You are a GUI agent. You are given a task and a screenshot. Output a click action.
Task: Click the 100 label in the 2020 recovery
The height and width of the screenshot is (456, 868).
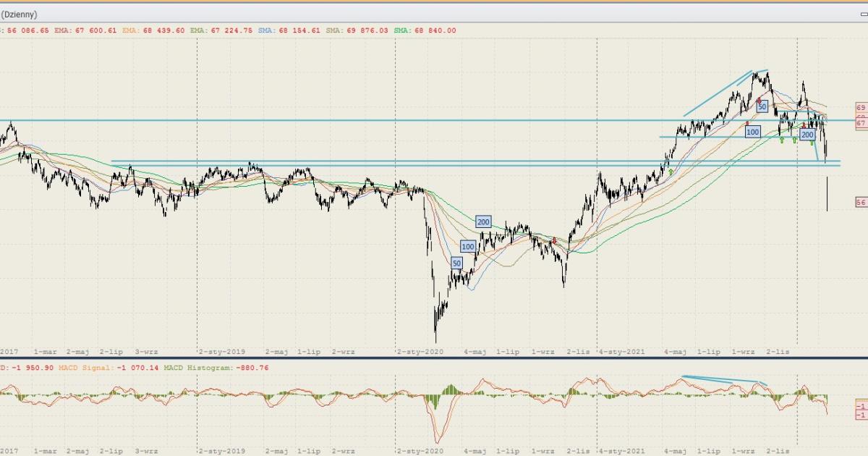pos(468,247)
